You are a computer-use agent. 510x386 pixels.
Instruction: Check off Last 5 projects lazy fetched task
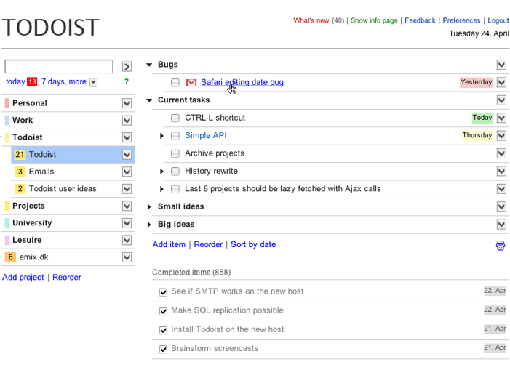(x=175, y=189)
